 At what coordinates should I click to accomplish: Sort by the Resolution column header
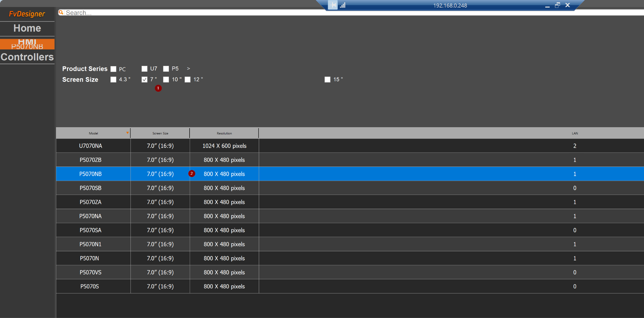click(224, 133)
